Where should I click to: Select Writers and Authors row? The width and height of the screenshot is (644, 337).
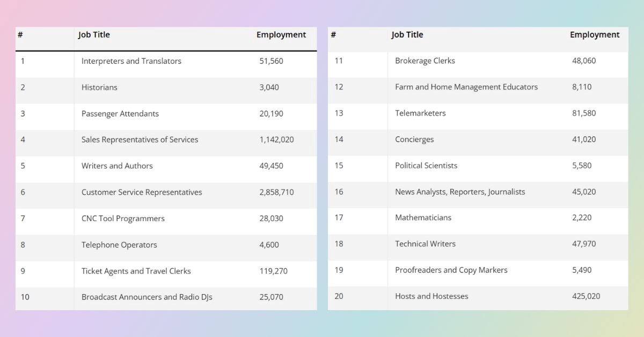tap(166, 166)
